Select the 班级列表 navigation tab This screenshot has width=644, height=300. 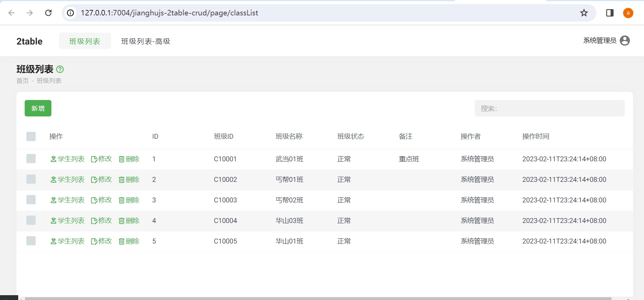[x=85, y=41]
